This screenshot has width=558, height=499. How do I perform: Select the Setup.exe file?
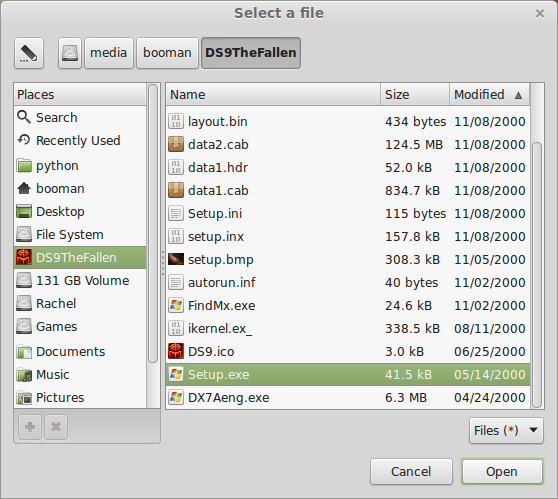tap(348, 374)
